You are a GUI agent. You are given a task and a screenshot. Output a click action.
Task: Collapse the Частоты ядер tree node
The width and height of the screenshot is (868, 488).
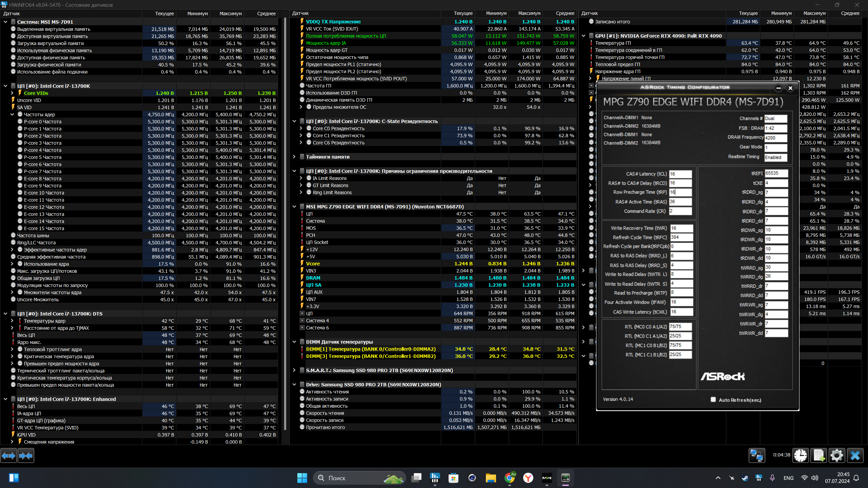(12, 115)
